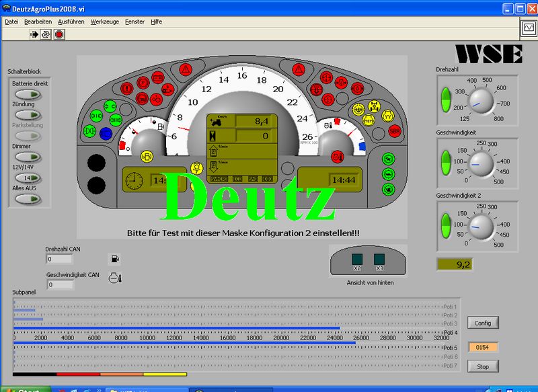Viewport: 538px width, 392px height.
Task: Click the clock icon in the left display
Action: [x=134, y=180]
